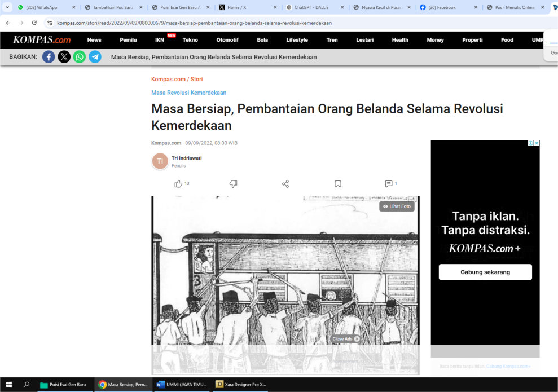558x392 pixels.
Task: Open Masa Revolusi Kemerdekaan topic link
Action: point(188,93)
